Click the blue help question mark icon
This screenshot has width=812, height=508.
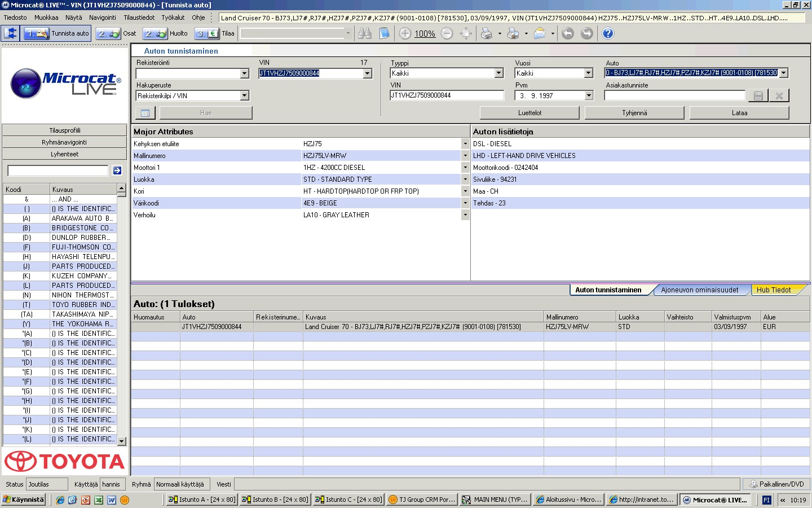coord(608,33)
